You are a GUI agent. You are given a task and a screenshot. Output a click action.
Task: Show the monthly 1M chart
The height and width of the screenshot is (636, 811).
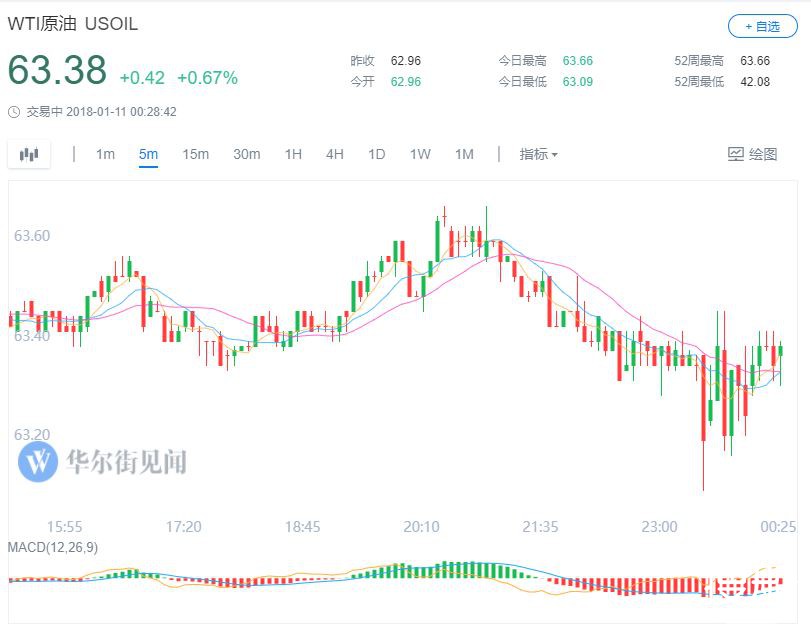(464, 154)
